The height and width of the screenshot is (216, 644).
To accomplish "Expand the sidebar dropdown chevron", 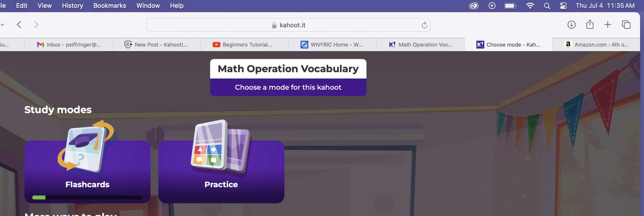I will coord(3,25).
